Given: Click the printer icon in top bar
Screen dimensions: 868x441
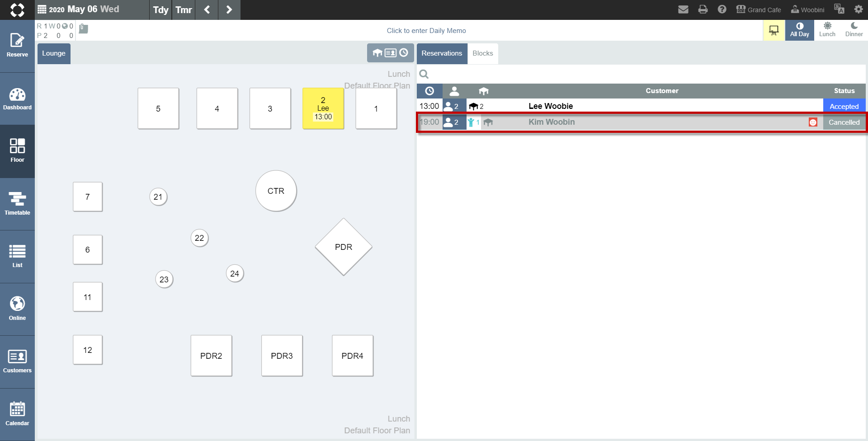Looking at the screenshot, I should [703, 9].
